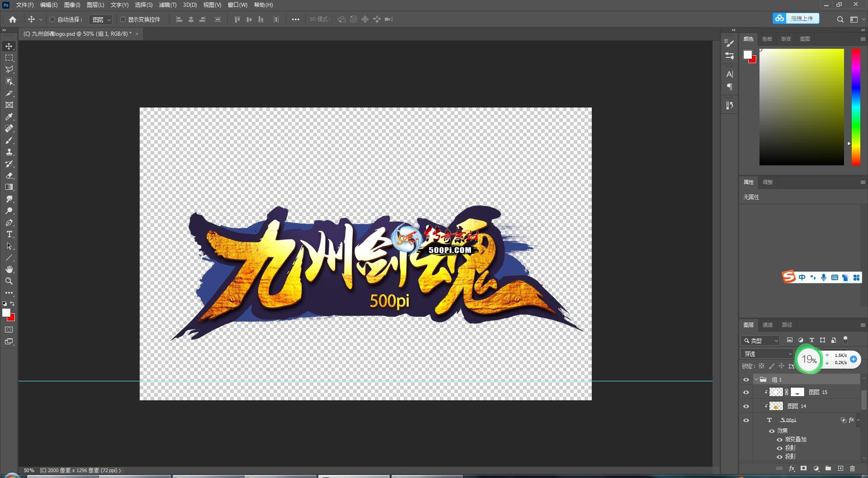
Task: Open the search icon in options bar
Action: click(x=840, y=19)
